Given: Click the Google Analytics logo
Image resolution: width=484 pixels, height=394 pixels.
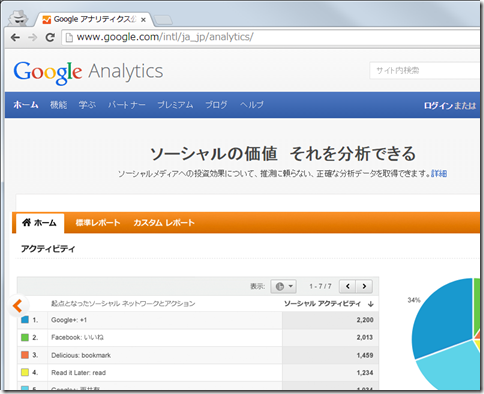Looking at the screenshot, I should click(88, 72).
